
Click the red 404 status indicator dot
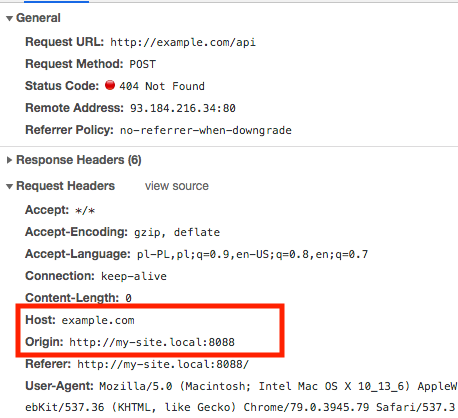[x=110, y=85]
